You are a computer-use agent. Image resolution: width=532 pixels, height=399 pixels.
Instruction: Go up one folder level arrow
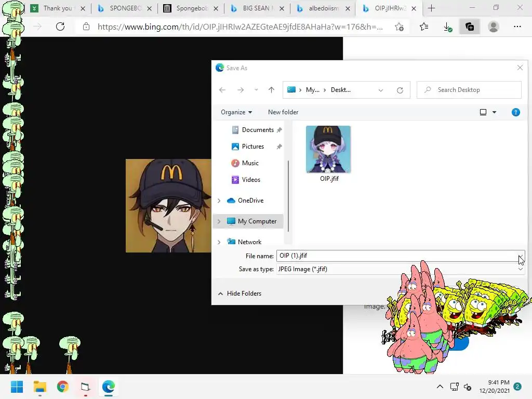coord(271,90)
